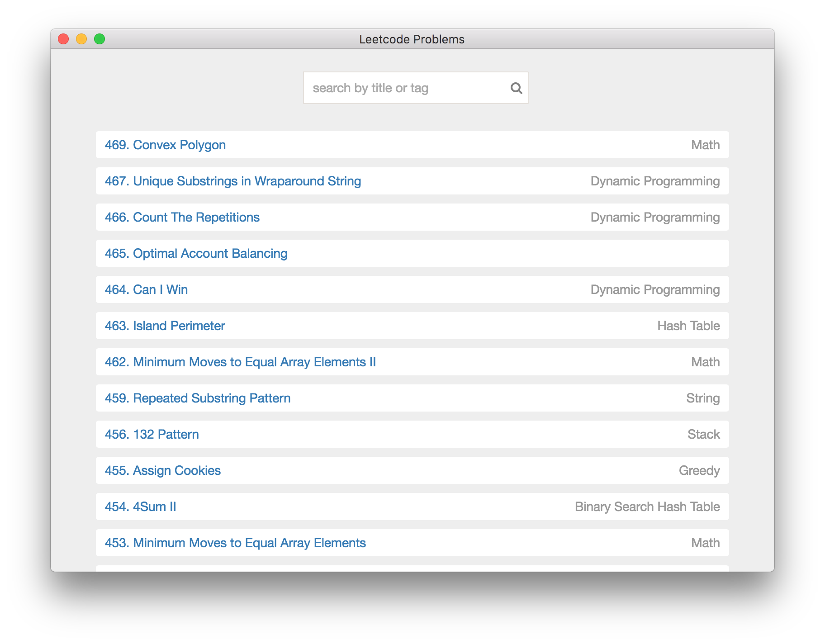This screenshot has width=825, height=644.
Task: Click the magnifier search icon
Action: click(516, 88)
